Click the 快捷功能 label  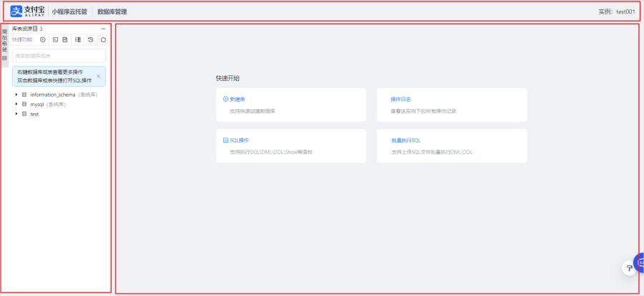coord(22,39)
